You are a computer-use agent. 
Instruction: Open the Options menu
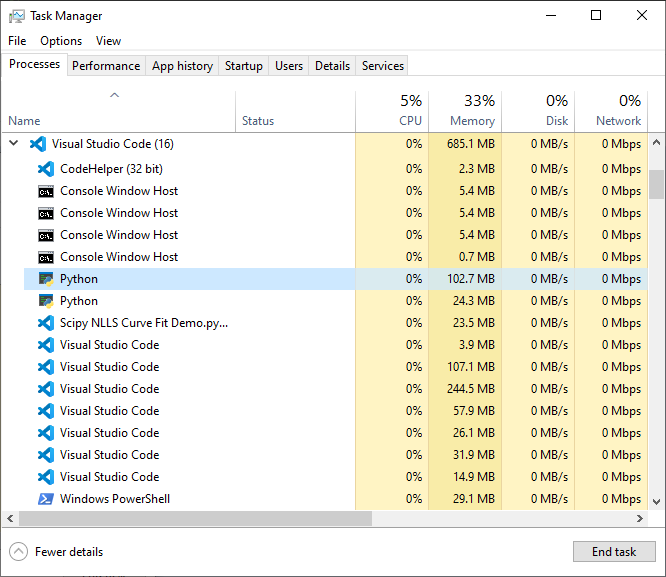61,41
